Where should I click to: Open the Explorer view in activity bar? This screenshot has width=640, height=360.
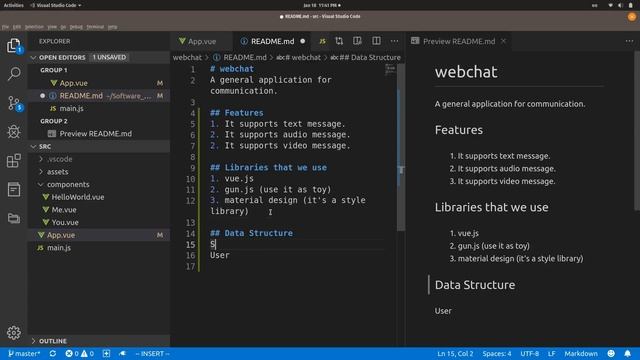click(x=13, y=45)
